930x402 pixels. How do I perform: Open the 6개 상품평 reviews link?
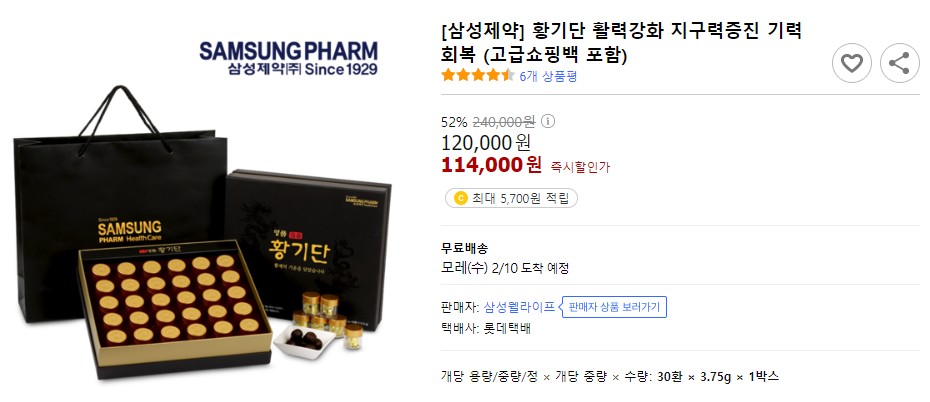tap(548, 76)
